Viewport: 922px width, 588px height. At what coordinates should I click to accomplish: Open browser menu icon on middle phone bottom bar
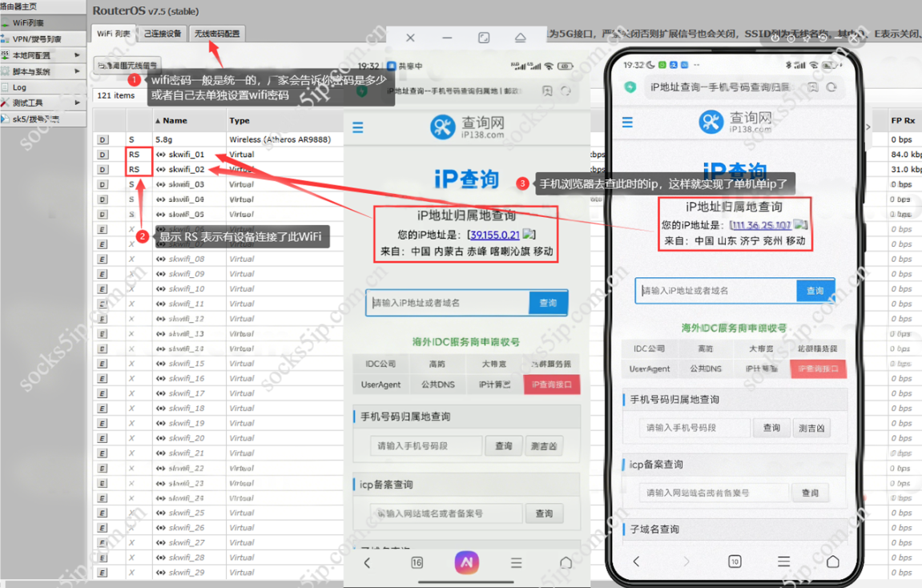[x=517, y=562]
